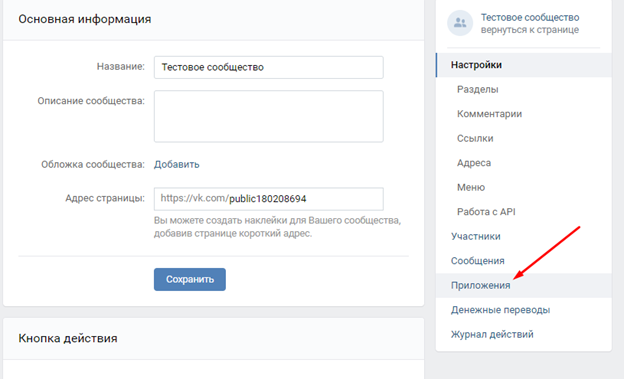Click Добавить to add community cover

click(177, 164)
